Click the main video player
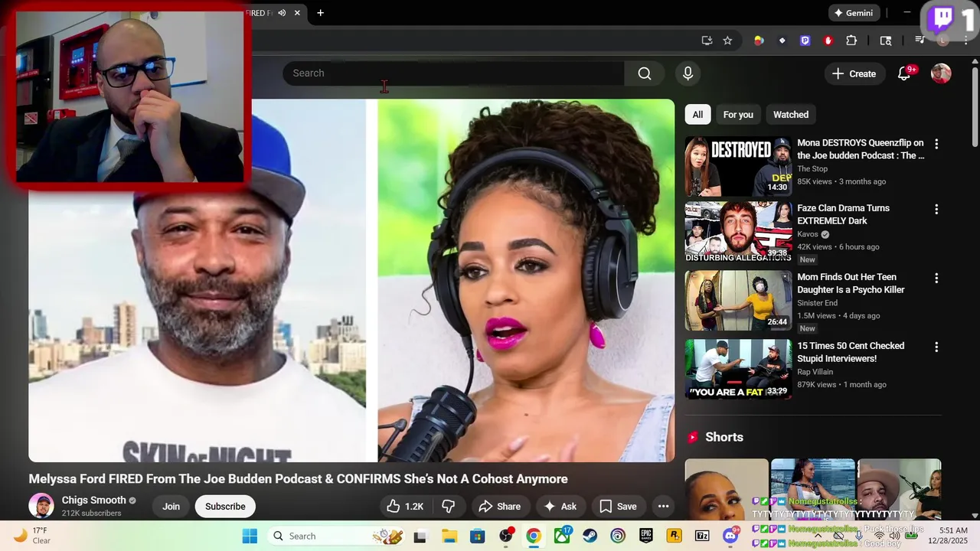This screenshot has width=980, height=551. pos(351,280)
